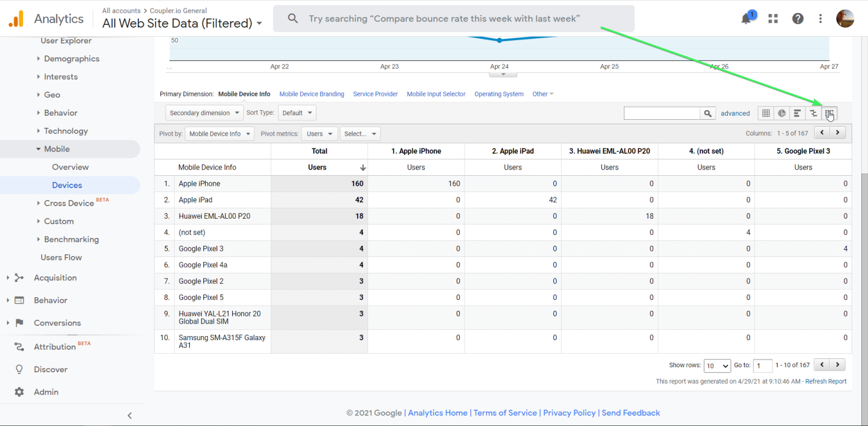
Task: Open Analytics help via question mark icon
Action: click(x=797, y=18)
